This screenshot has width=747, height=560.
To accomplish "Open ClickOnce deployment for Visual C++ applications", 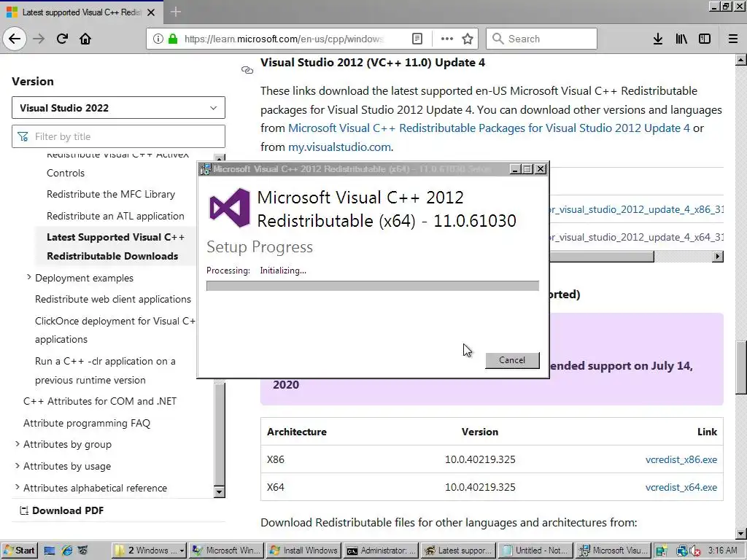I will pyautogui.click(x=115, y=330).
